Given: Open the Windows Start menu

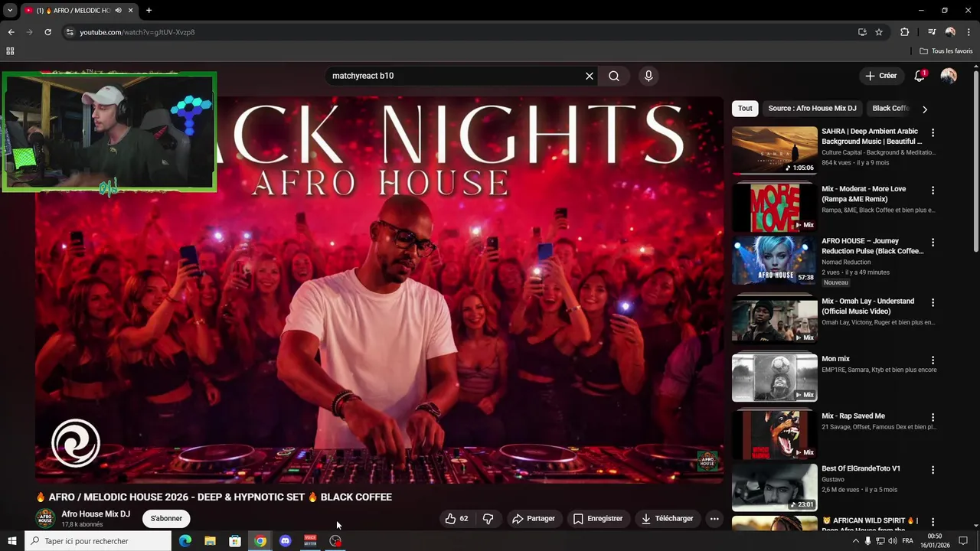Looking at the screenshot, I should point(11,541).
